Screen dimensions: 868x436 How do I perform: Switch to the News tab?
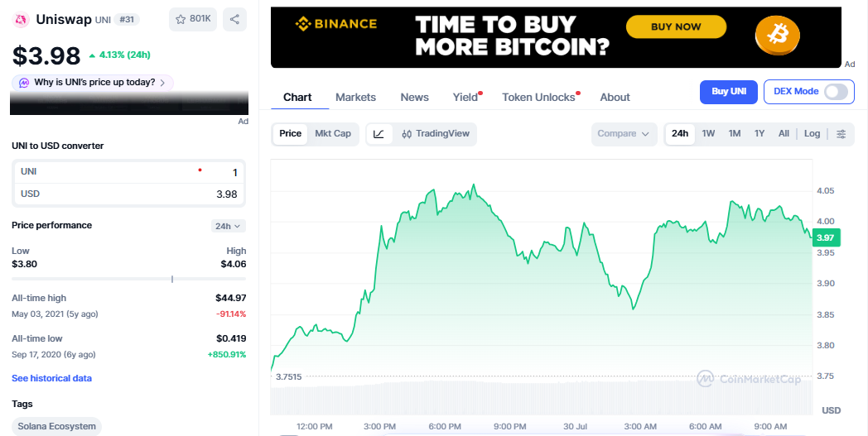pos(415,98)
